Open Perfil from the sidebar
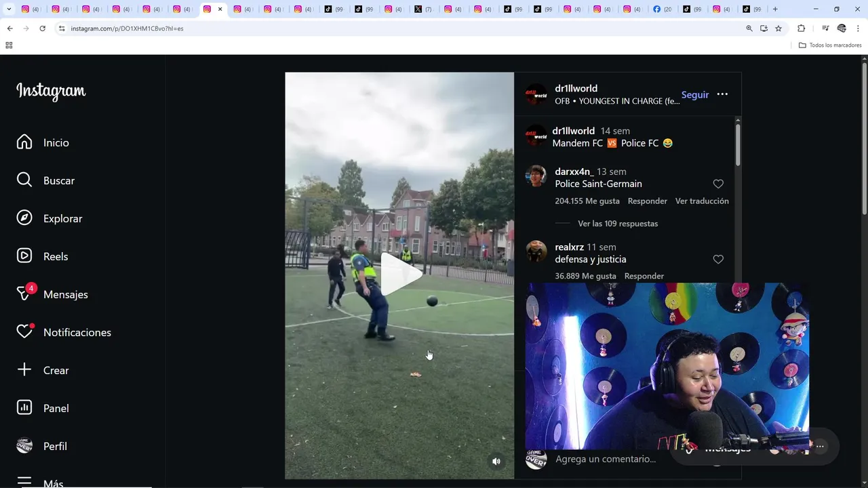Viewport: 868px width, 488px height. point(41,446)
